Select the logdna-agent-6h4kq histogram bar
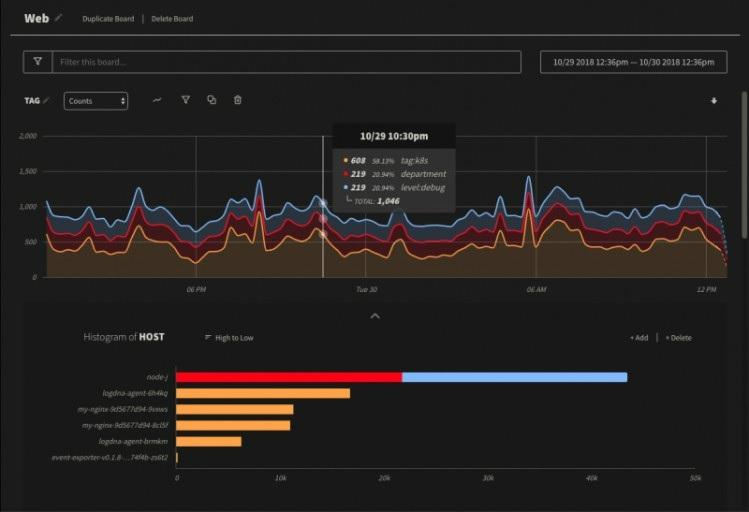The height and width of the screenshot is (512, 749). [263, 393]
